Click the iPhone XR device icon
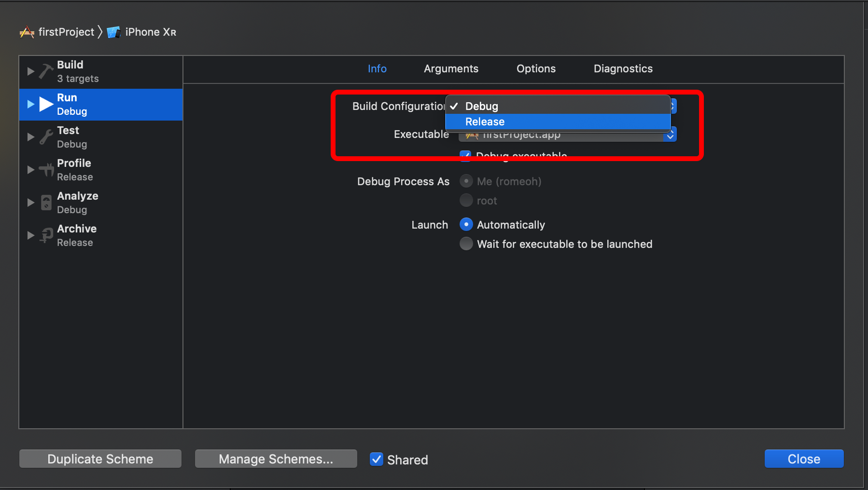Image resolution: width=868 pixels, height=490 pixels. [x=113, y=32]
